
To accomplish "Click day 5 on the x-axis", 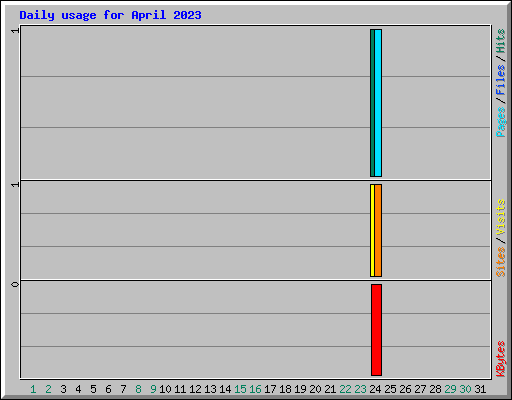I will [93, 389].
